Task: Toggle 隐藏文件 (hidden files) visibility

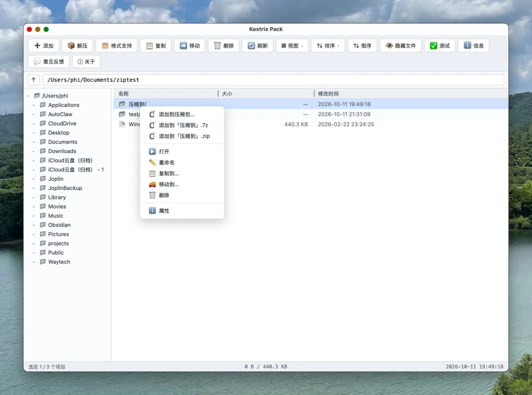Action: (401, 46)
